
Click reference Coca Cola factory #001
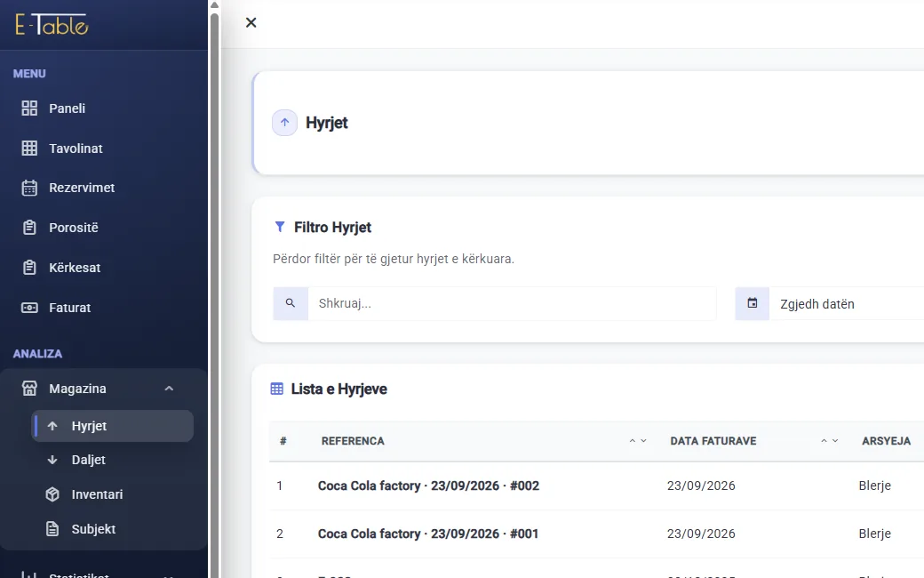tap(428, 534)
